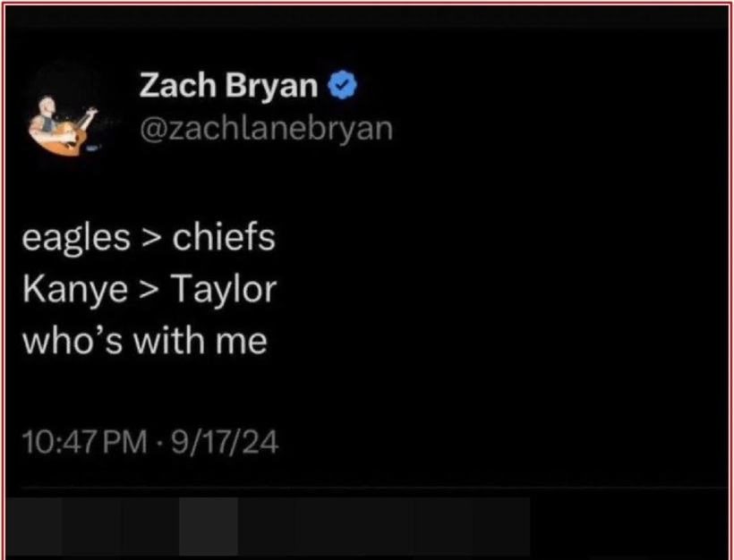Viewport: 734px width, 560px height.
Task: Open the @zachlanebryan handle link
Action: tap(266, 128)
